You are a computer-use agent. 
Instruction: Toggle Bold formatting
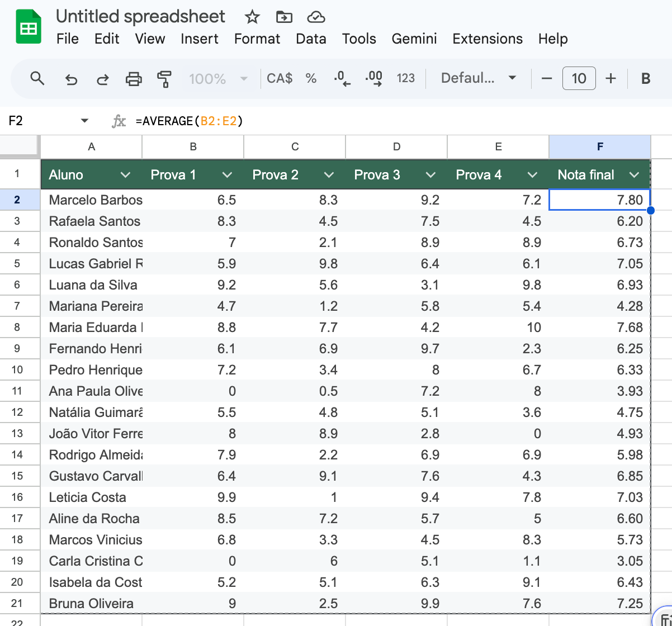pyautogui.click(x=646, y=78)
